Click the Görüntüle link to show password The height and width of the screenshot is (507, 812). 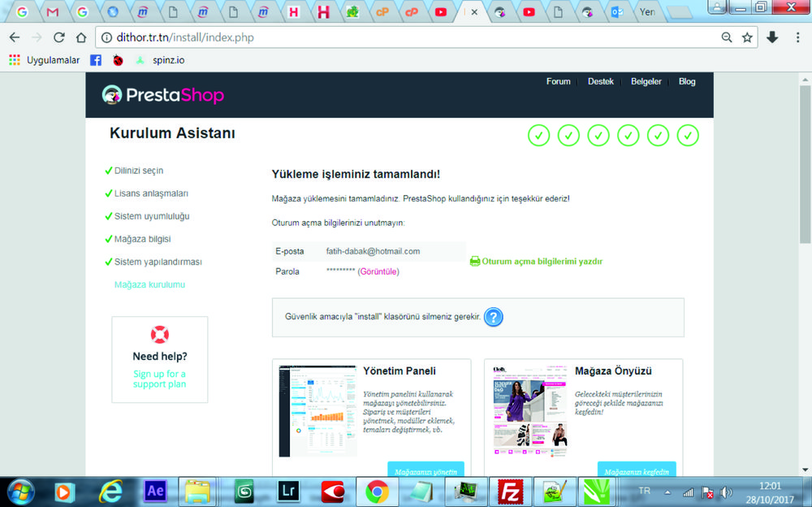pyautogui.click(x=378, y=271)
